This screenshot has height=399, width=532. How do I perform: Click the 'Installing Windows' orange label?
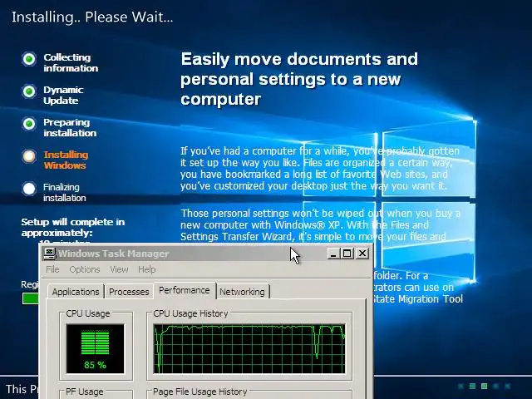(66, 160)
